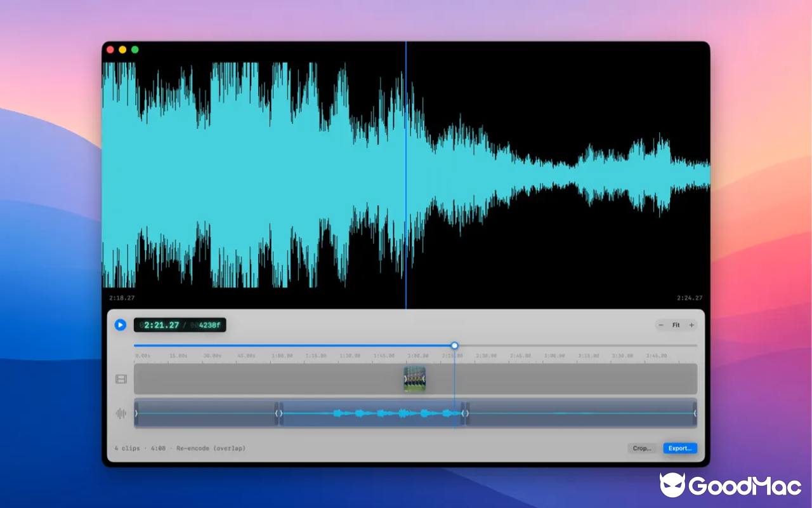Click the playhead knob on the scrubber

click(x=455, y=345)
